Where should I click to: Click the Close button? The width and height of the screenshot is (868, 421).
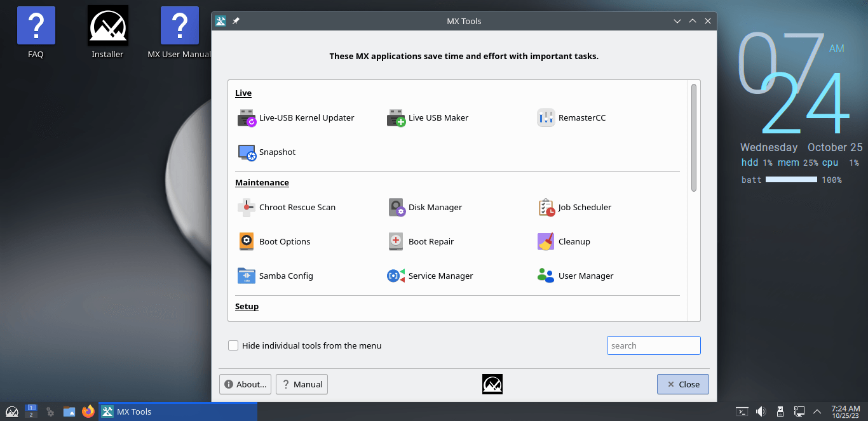click(683, 384)
